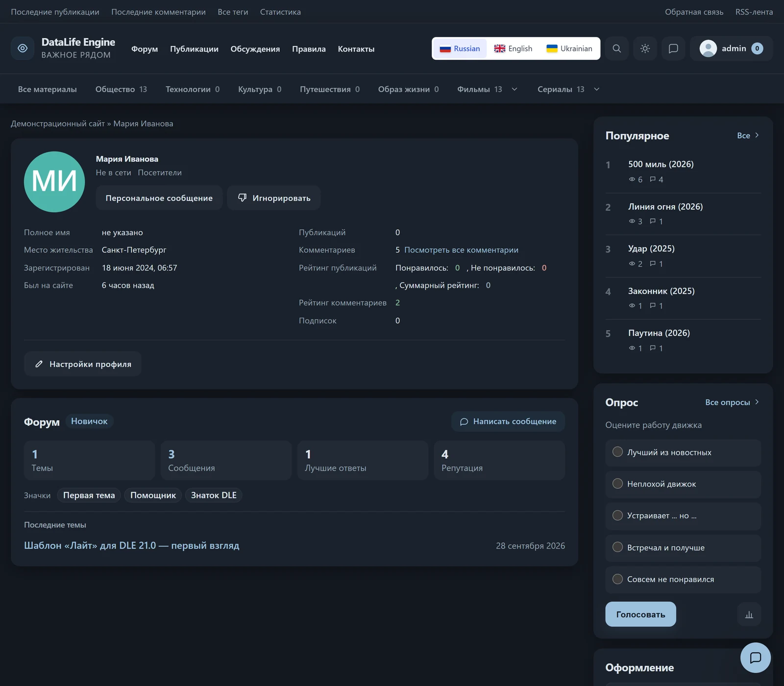784x686 pixels.
Task: Open RSS-лента link in top bar
Action: (754, 12)
